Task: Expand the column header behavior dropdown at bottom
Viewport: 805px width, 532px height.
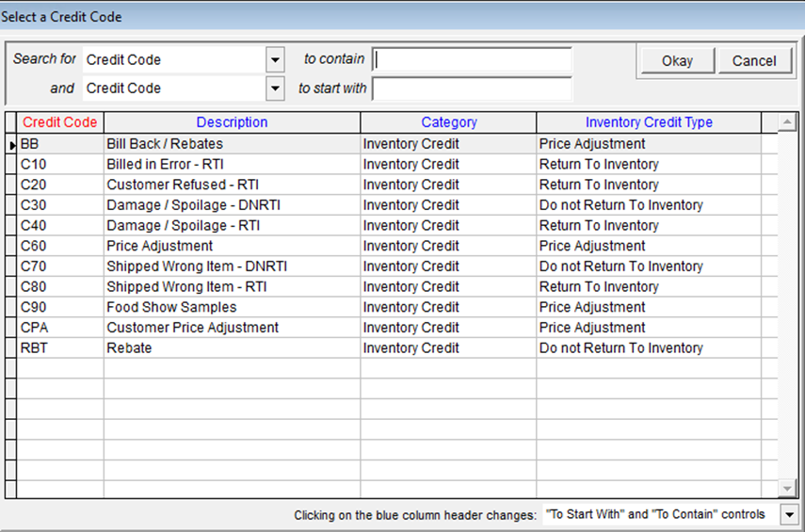Action: pos(789,515)
